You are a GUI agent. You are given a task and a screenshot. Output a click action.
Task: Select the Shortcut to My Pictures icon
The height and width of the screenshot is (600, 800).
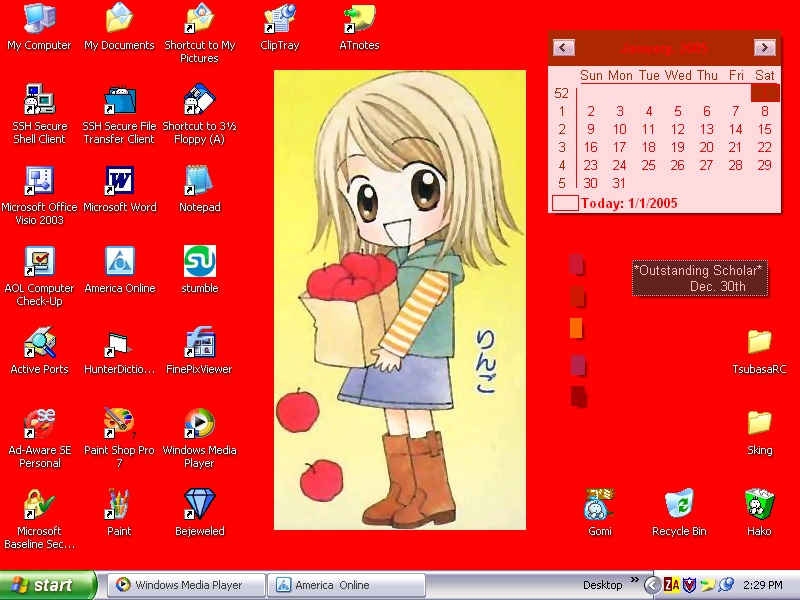coord(199,19)
